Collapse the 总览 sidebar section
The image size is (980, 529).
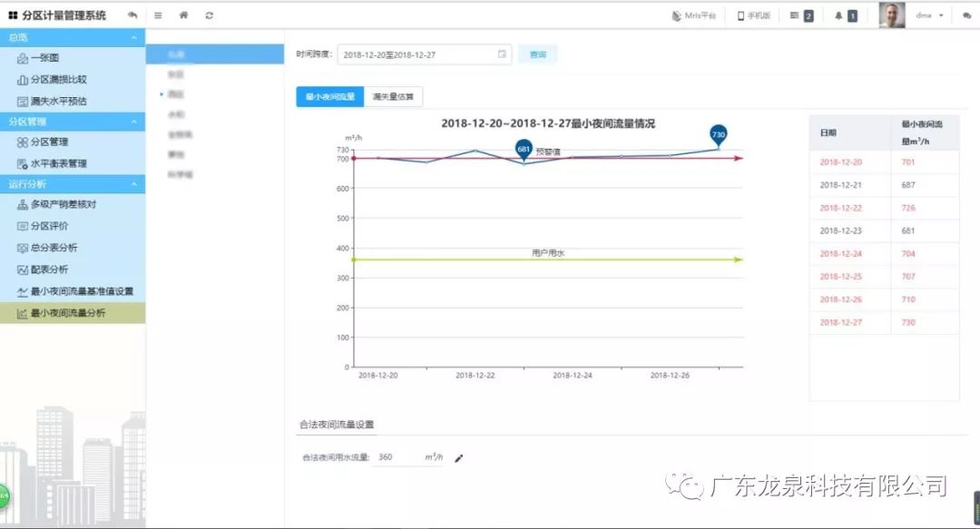tap(134, 37)
